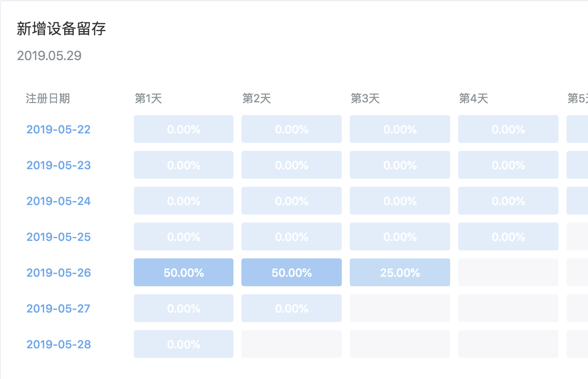Click the 50.00% cell under 第2天
This screenshot has height=379, width=588.
coord(292,273)
